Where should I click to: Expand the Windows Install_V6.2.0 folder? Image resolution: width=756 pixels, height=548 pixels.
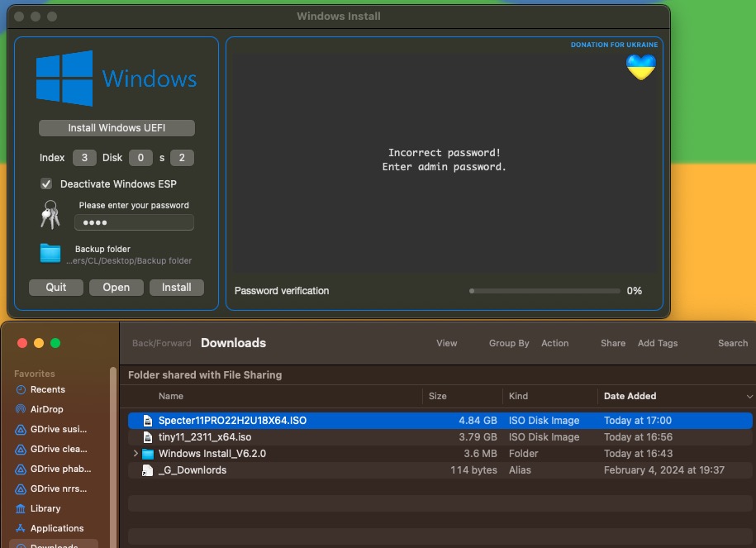tap(136, 454)
